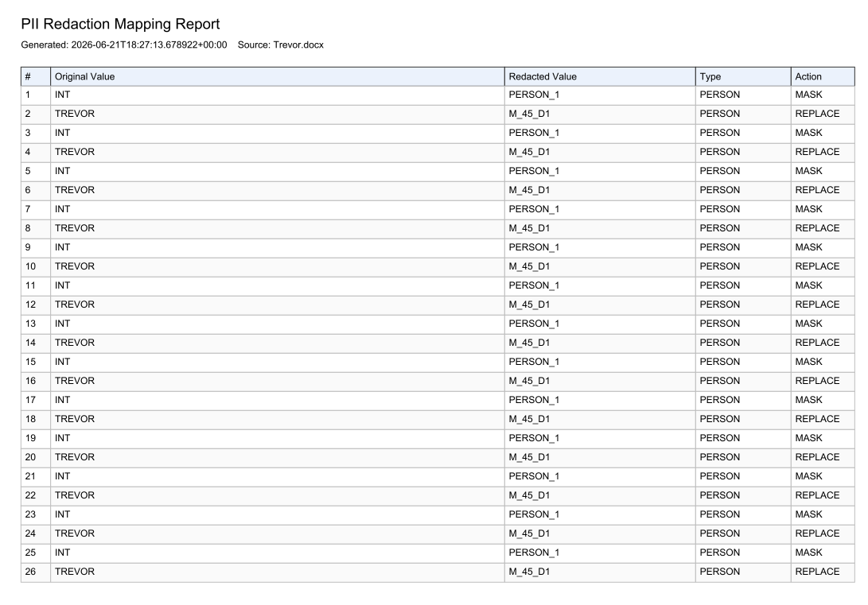Click M_45_D1 in row 4
This screenshot has width=868, height=605.
pyautogui.click(x=529, y=152)
